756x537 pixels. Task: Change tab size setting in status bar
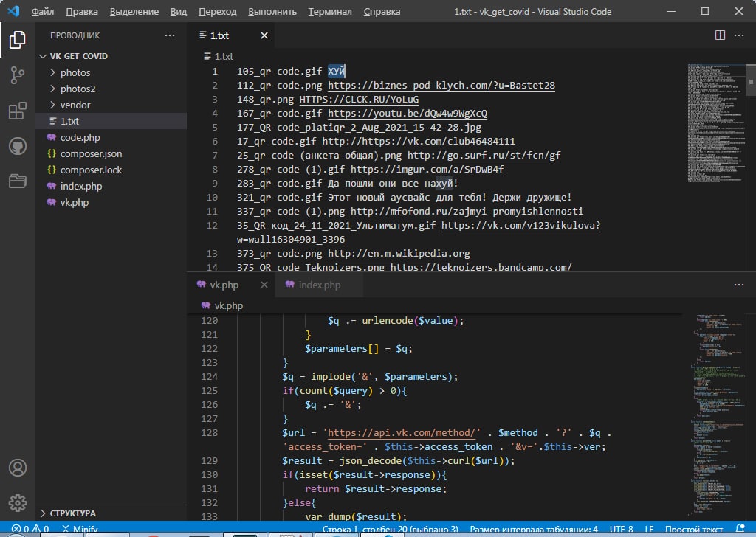pyautogui.click(x=534, y=529)
